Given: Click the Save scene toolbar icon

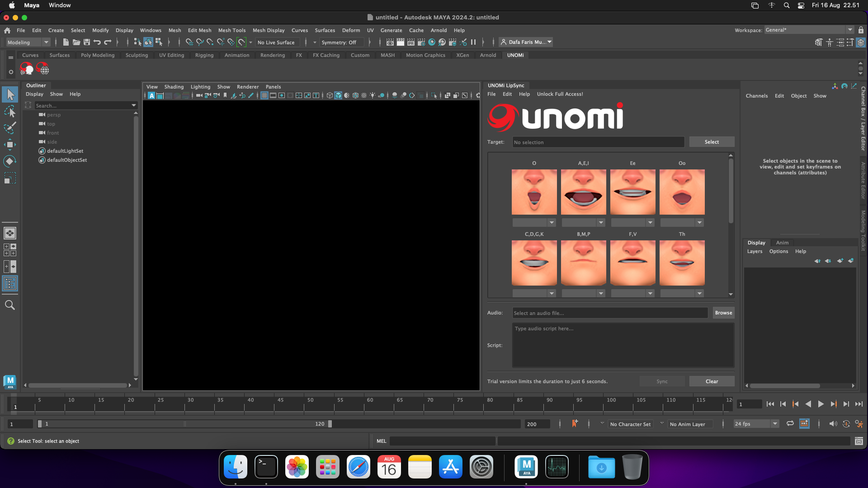Looking at the screenshot, I should pos(86,42).
